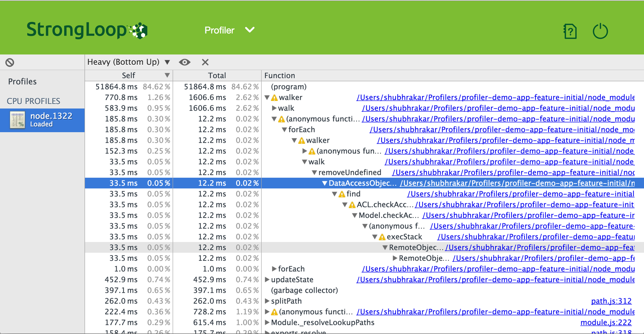
Task: Collapse the find row
Action: pyautogui.click(x=334, y=194)
